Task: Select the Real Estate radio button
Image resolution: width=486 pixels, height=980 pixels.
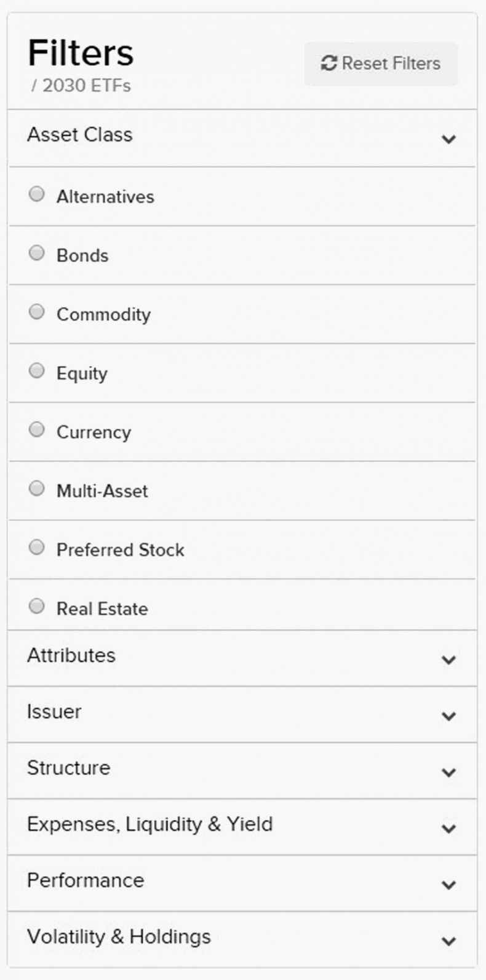Action: coord(37,607)
